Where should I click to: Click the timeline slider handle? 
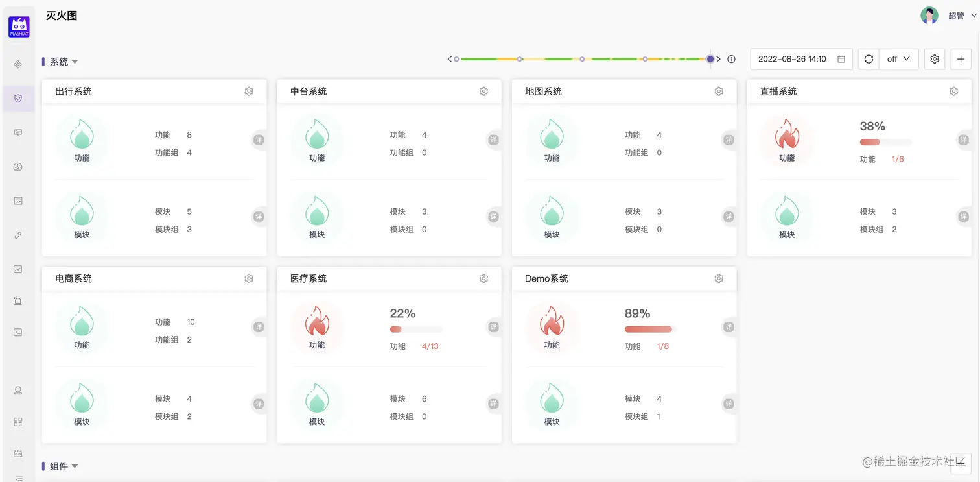point(710,58)
